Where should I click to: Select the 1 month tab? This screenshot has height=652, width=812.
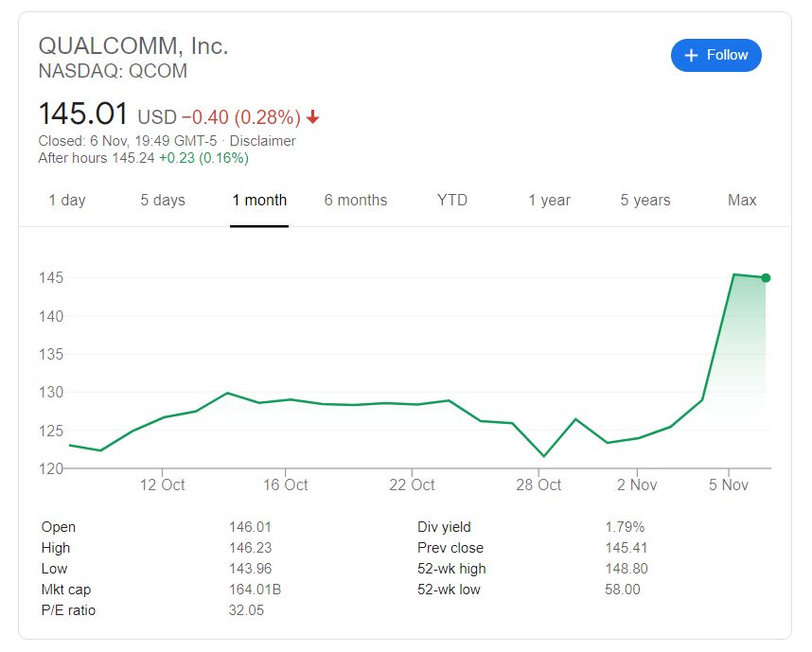click(259, 200)
